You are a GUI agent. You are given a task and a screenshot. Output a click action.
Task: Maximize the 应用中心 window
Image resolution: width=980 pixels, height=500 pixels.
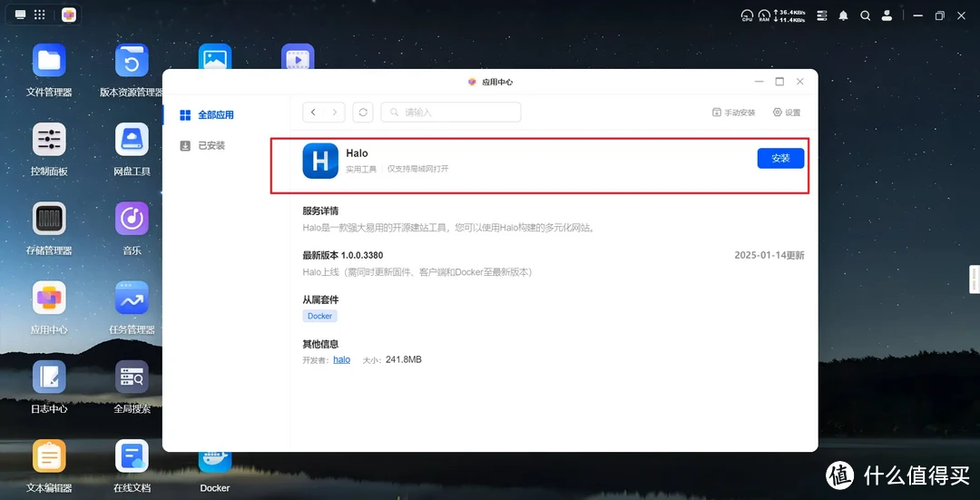779,82
